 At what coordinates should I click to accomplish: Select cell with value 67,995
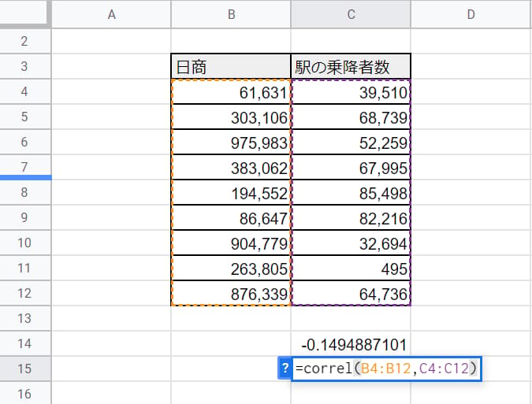pos(351,167)
